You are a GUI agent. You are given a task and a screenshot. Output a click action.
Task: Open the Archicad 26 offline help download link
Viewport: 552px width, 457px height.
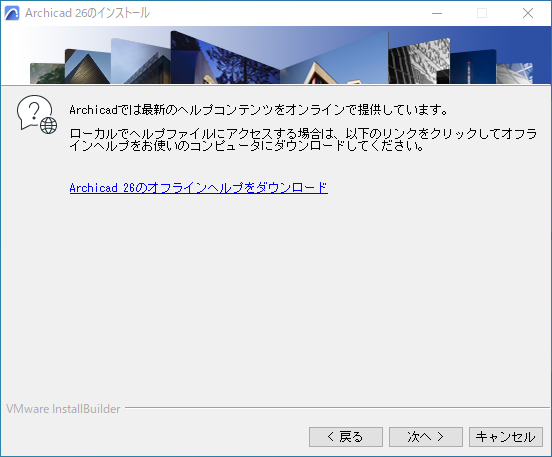coord(199,188)
